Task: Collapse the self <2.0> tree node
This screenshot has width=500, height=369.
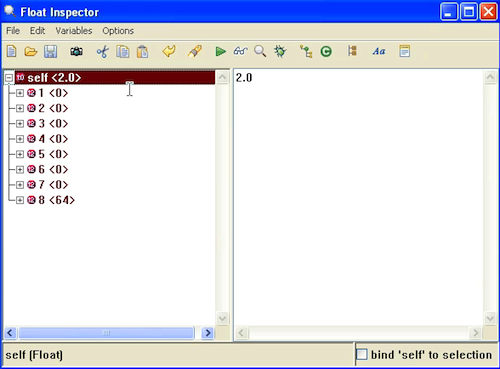Action: pyautogui.click(x=9, y=78)
